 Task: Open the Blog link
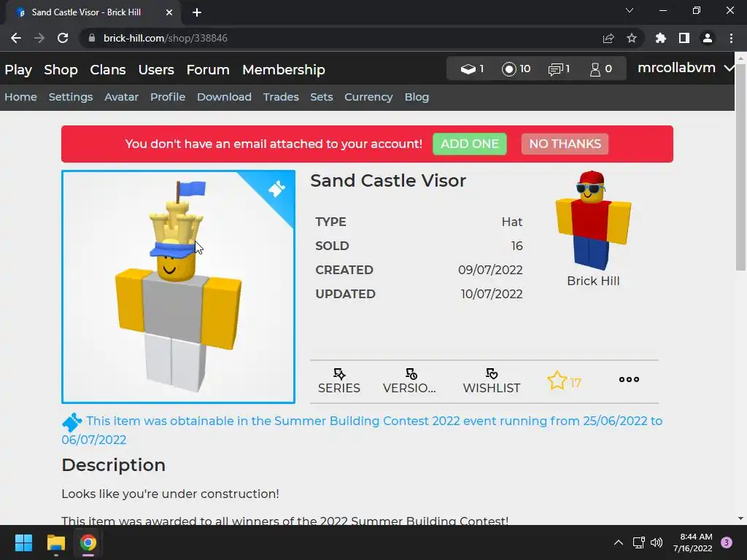[417, 97]
